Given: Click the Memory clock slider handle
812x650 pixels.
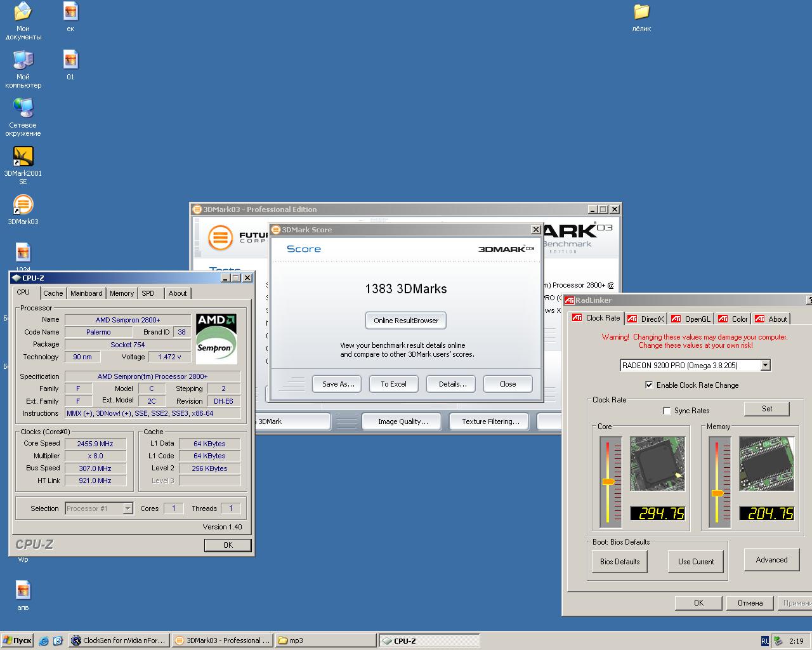Looking at the screenshot, I should 717,493.
